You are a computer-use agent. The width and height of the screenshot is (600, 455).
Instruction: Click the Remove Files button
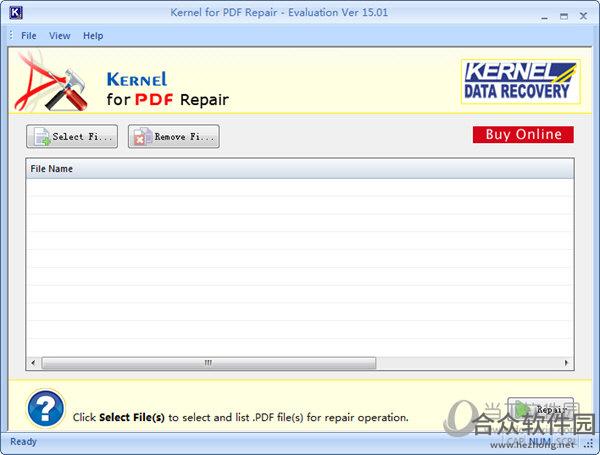174,136
